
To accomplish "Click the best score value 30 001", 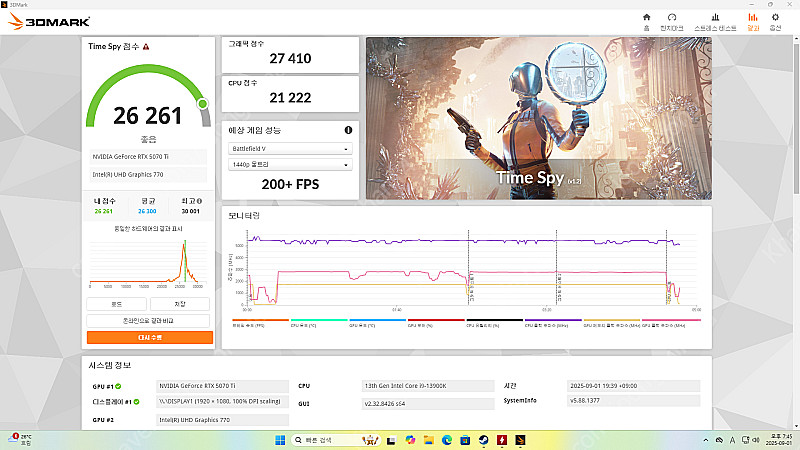I will click(190, 211).
